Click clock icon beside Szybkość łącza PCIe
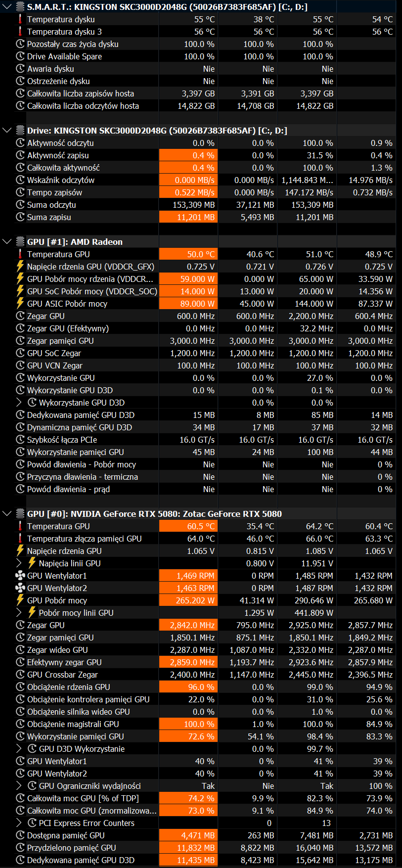 20,440
